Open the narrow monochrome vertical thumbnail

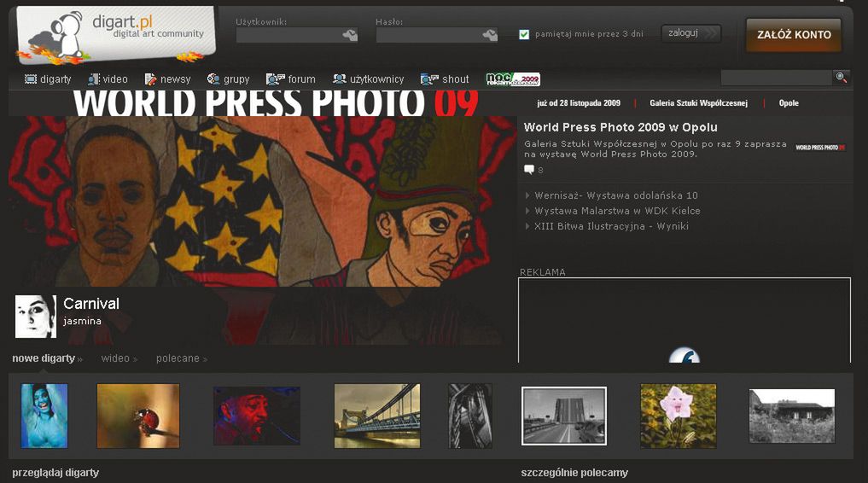tap(470, 416)
